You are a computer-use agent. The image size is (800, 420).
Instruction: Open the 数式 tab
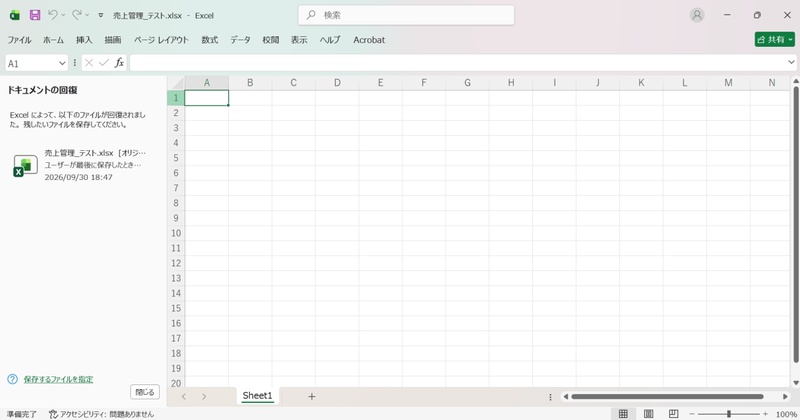tap(210, 40)
